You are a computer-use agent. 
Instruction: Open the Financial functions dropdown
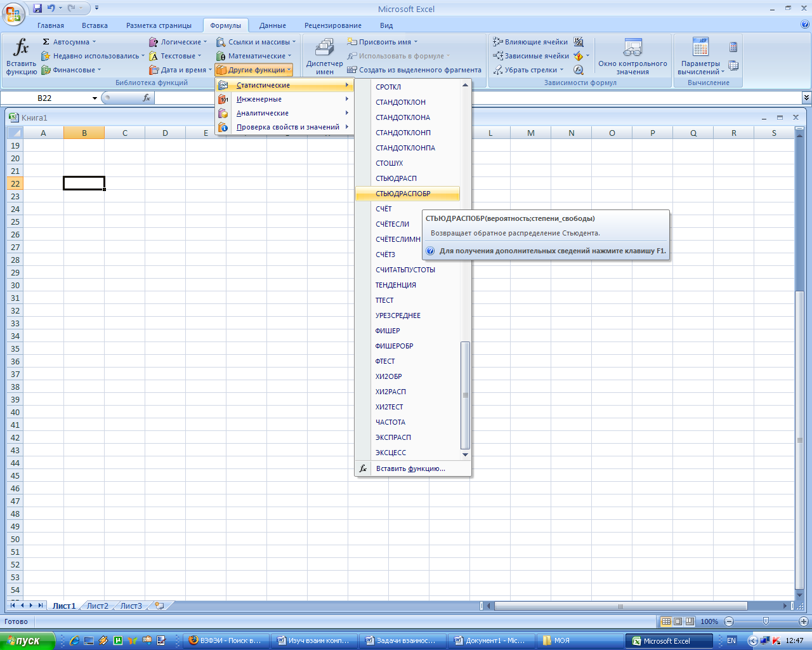point(71,70)
